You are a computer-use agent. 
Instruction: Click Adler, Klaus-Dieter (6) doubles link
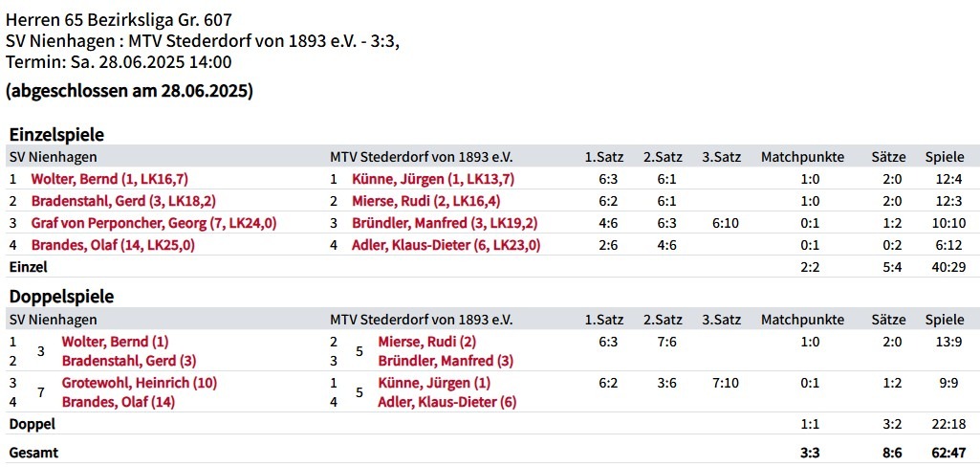click(x=447, y=402)
